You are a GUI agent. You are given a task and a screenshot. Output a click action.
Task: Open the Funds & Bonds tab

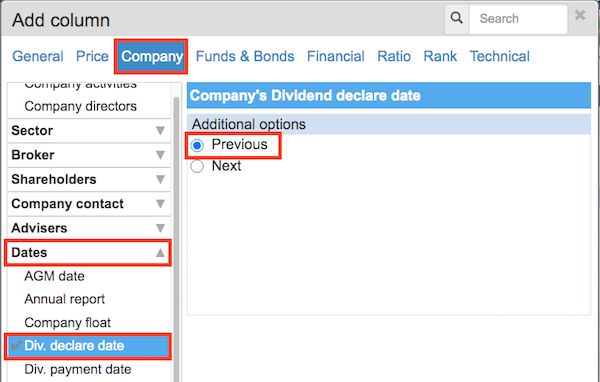[245, 56]
